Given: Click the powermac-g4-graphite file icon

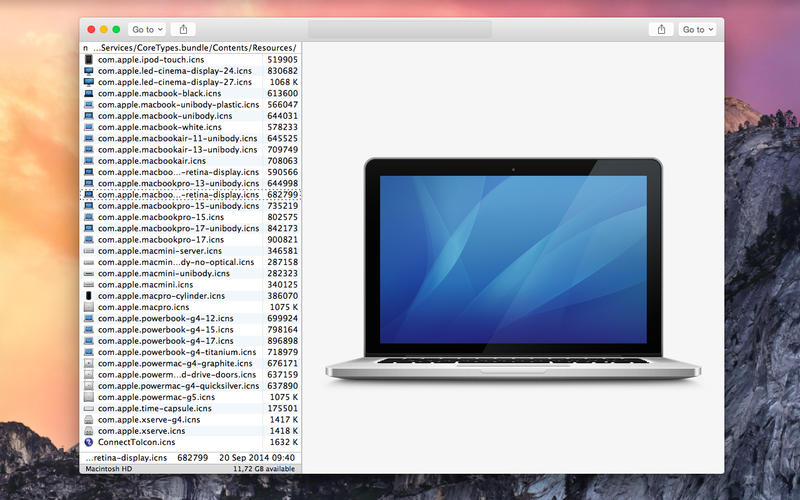Looking at the screenshot, I should coord(89,363).
